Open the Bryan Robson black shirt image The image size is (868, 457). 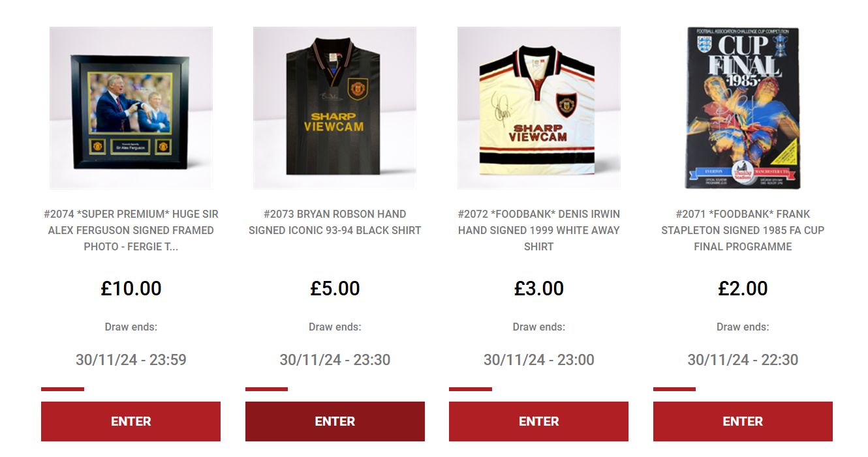pyautogui.click(x=335, y=108)
